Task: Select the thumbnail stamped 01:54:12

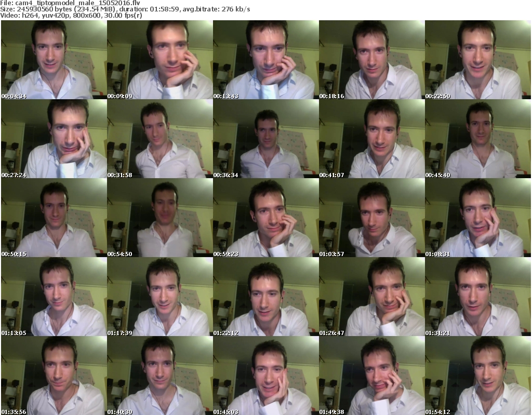Action: (478, 376)
